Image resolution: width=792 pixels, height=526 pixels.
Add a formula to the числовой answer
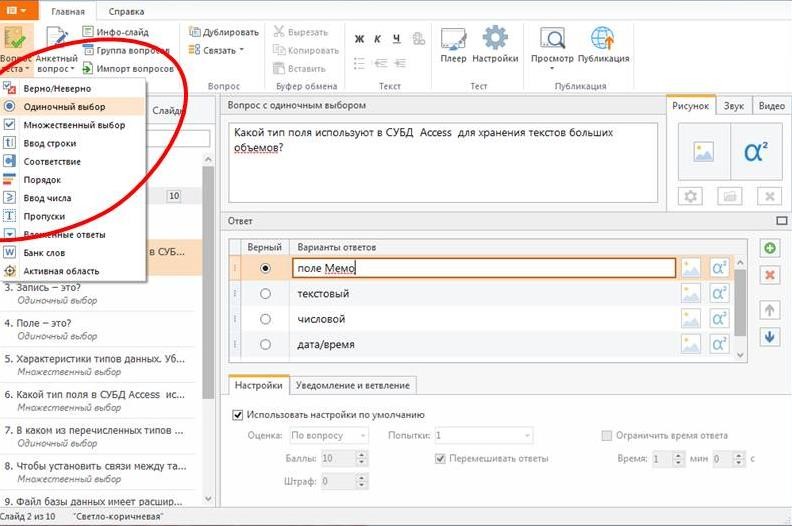point(719,319)
